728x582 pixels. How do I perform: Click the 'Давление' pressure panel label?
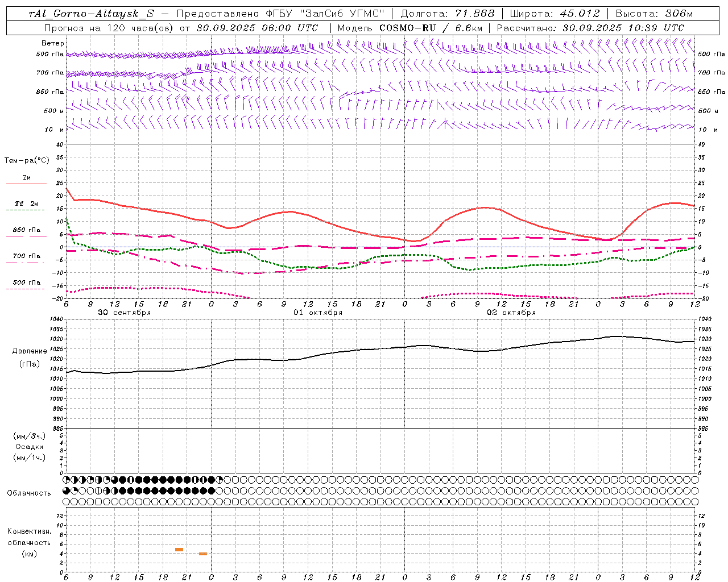[30, 351]
